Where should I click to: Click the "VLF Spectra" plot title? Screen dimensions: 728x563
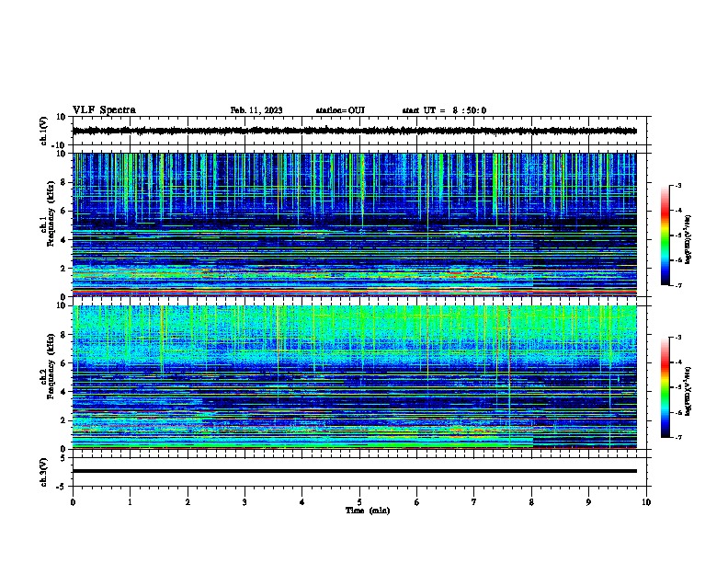[104, 110]
